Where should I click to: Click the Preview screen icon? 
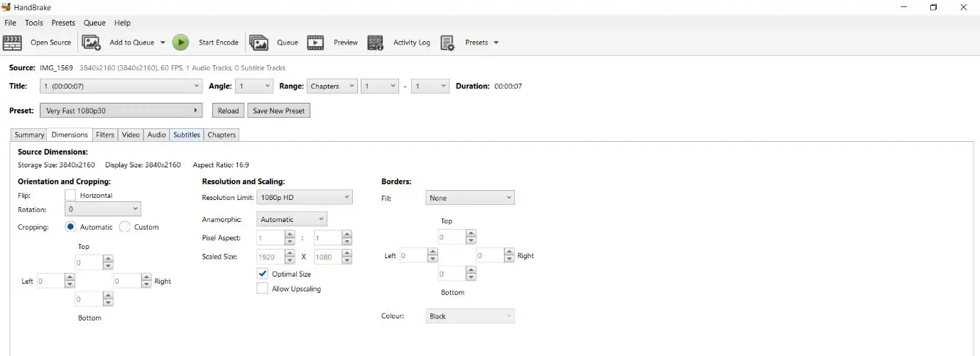315,43
